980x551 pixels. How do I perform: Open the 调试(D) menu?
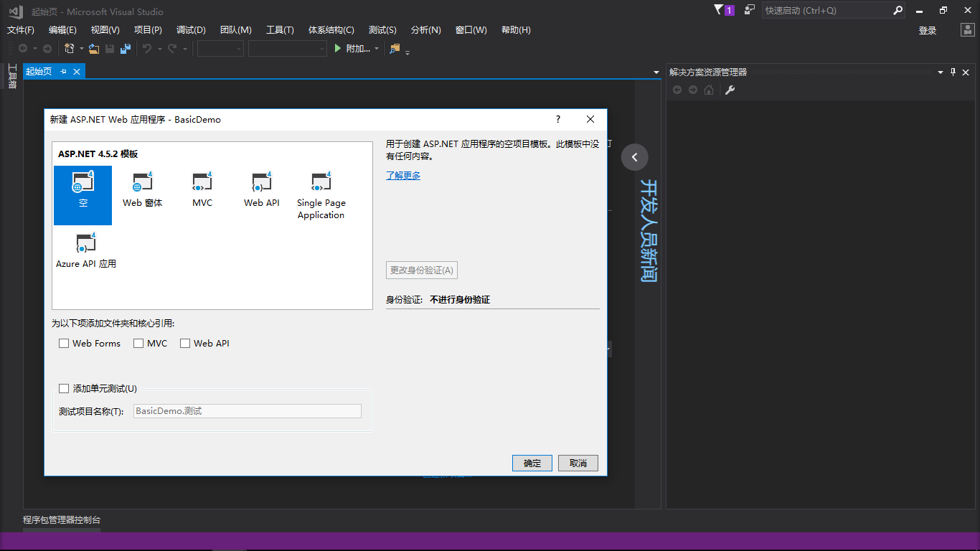(191, 30)
